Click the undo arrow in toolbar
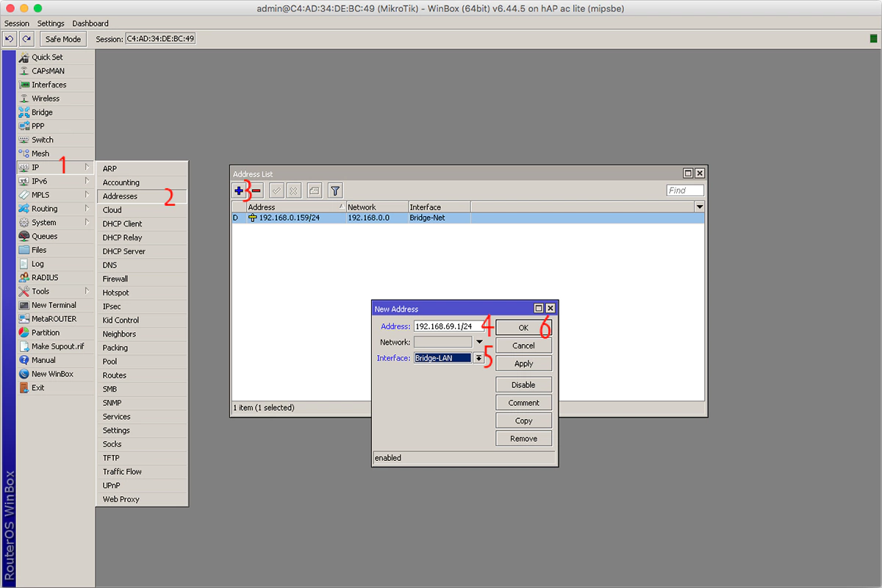 pyautogui.click(x=10, y=38)
